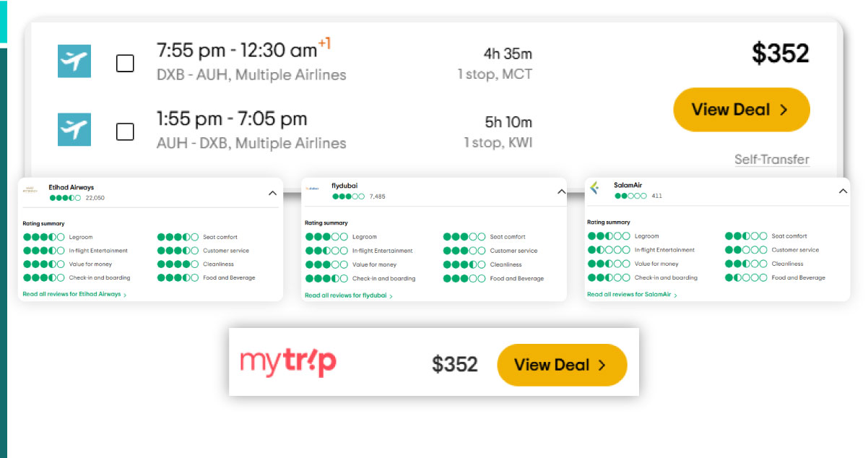Collapse the SalamAir rating panel
The image size is (868, 458).
(843, 191)
